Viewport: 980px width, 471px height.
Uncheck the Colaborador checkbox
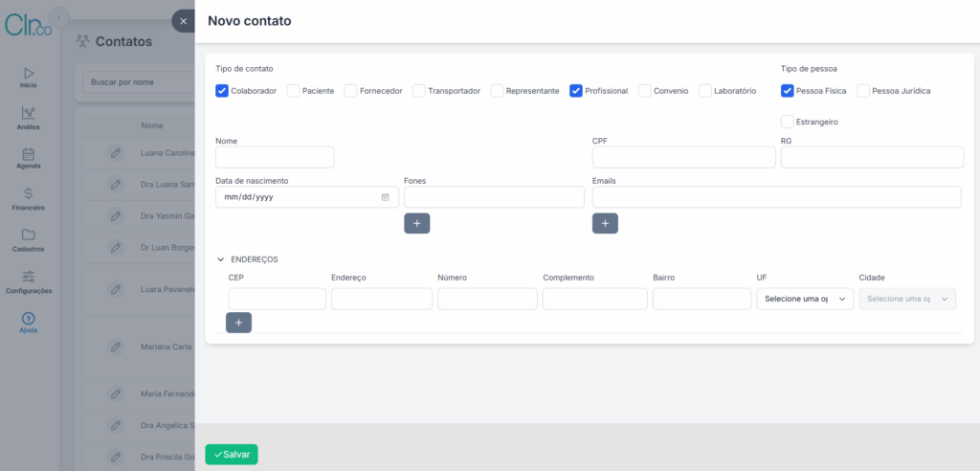tap(222, 91)
